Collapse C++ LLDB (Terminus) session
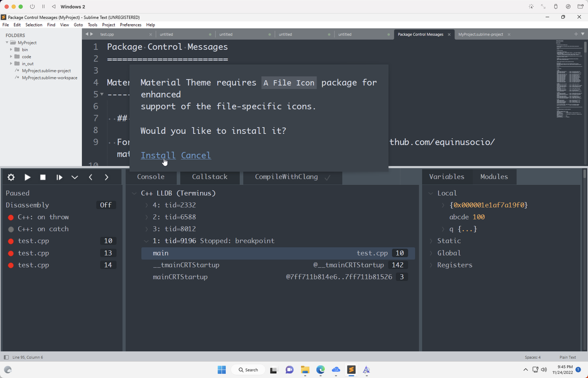 (x=134, y=193)
